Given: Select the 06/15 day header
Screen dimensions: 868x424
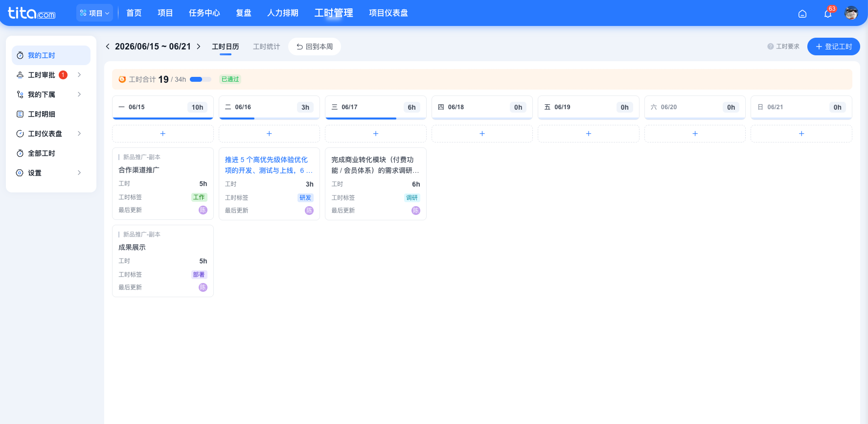Looking at the screenshot, I should pos(163,107).
